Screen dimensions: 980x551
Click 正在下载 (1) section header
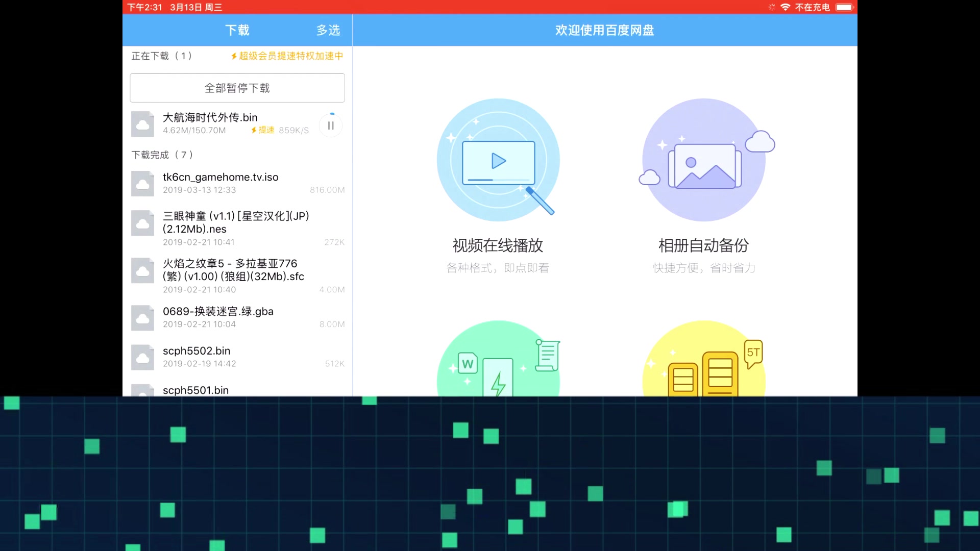click(162, 56)
